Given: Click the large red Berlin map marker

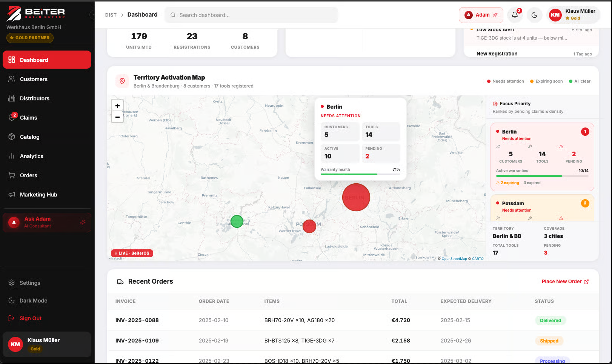Looking at the screenshot, I should 356,197.
